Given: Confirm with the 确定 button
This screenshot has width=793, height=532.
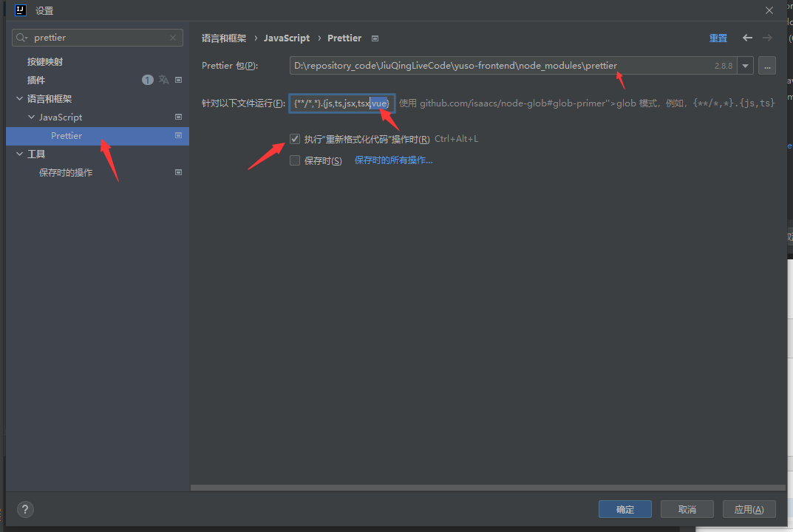Looking at the screenshot, I should click(x=625, y=509).
